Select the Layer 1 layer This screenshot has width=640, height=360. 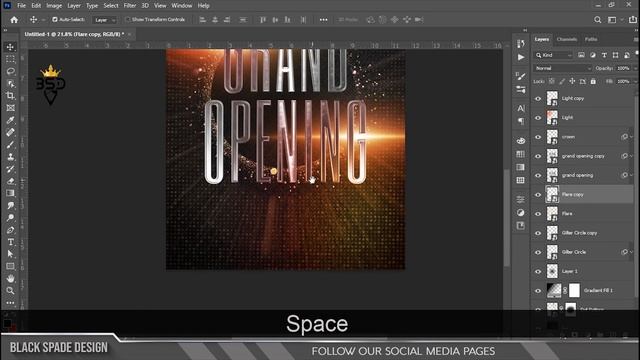pyautogui.click(x=582, y=271)
